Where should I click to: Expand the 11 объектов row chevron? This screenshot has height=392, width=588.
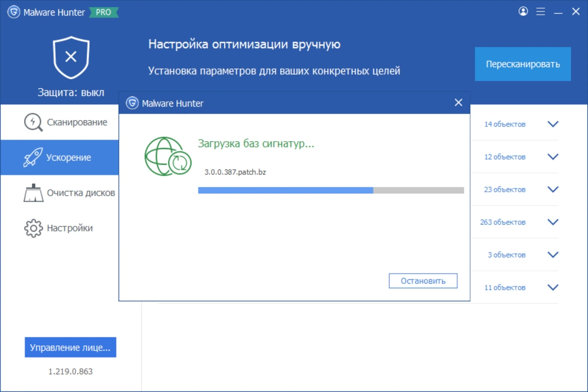point(553,288)
